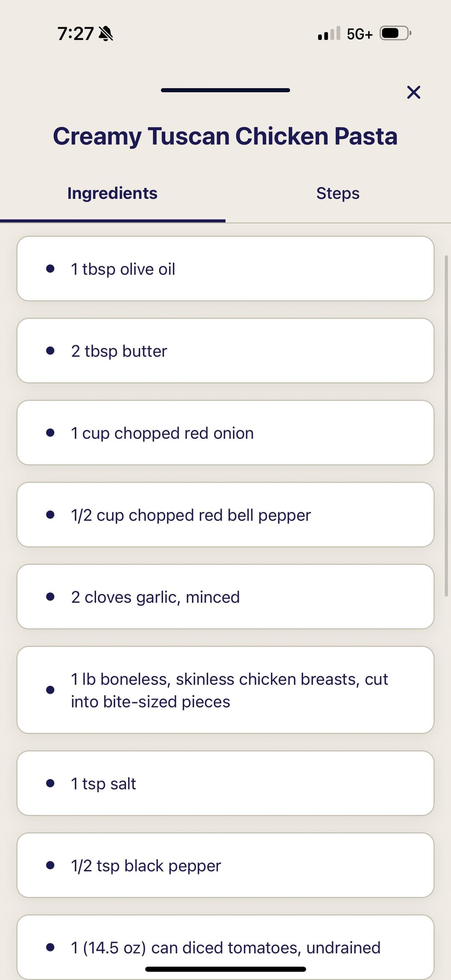Tap the Creamy Tuscan Chicken Pasta title
Viewport: 451px width, 980px height.
[225, 136]
